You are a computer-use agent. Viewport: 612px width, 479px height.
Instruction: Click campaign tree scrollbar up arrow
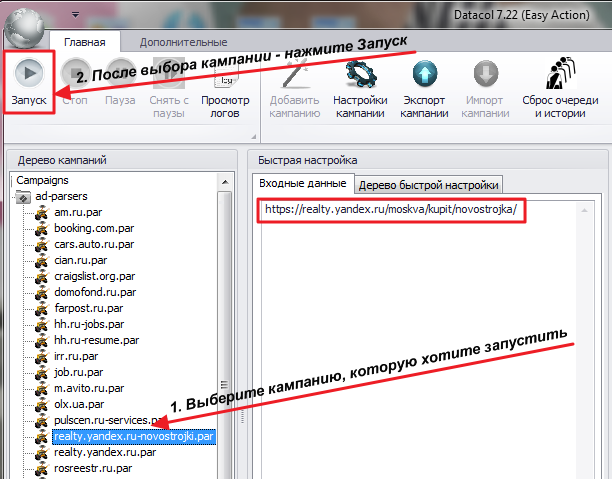point(225,182)
